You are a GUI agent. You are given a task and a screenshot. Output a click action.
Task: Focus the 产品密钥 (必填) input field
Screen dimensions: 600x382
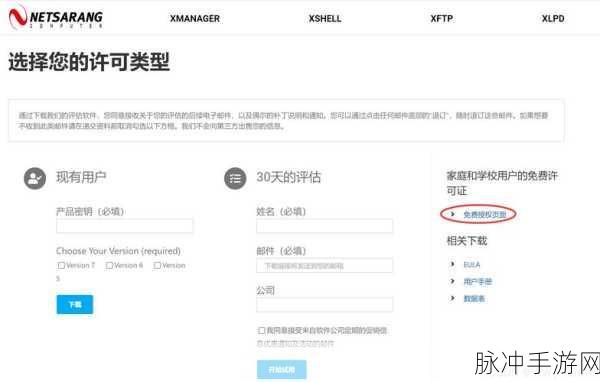[x=124, y=226]
